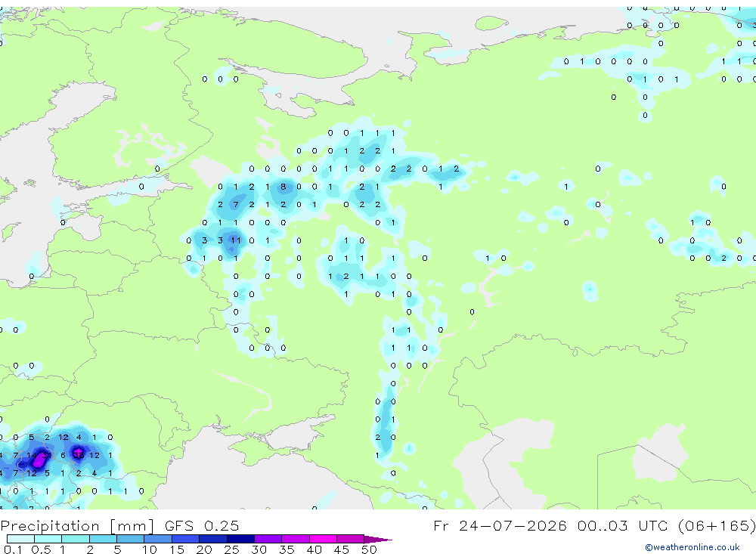Click the legend label "10"
This screenshot has height=554, width=756.
150,549
